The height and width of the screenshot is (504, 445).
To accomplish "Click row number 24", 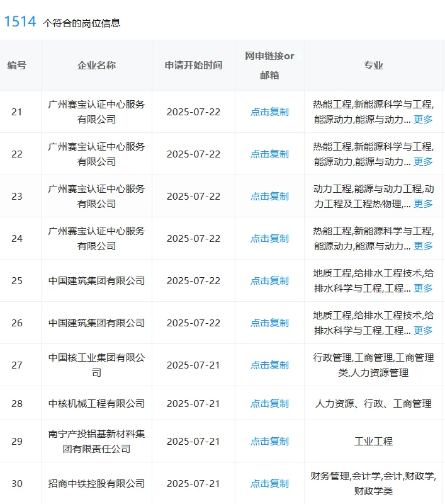I will [x=17, y=239].
